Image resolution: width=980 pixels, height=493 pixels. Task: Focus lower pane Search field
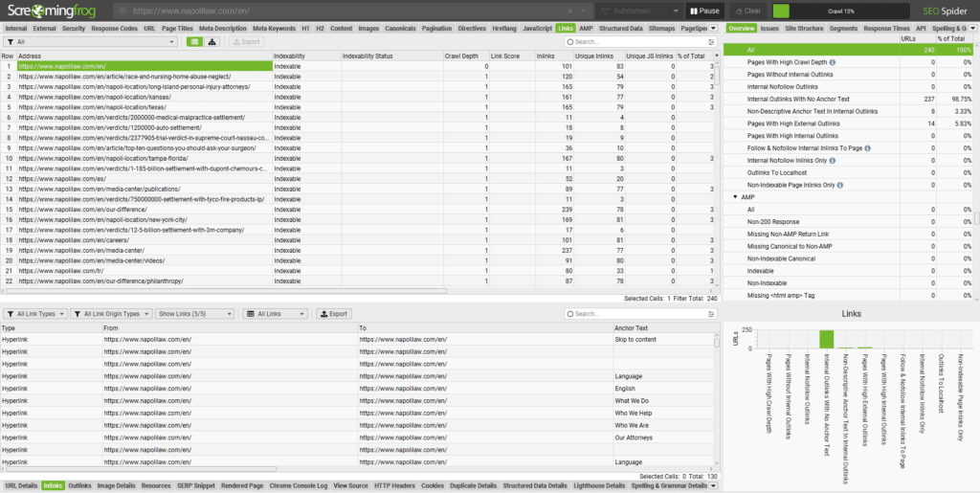640,314
